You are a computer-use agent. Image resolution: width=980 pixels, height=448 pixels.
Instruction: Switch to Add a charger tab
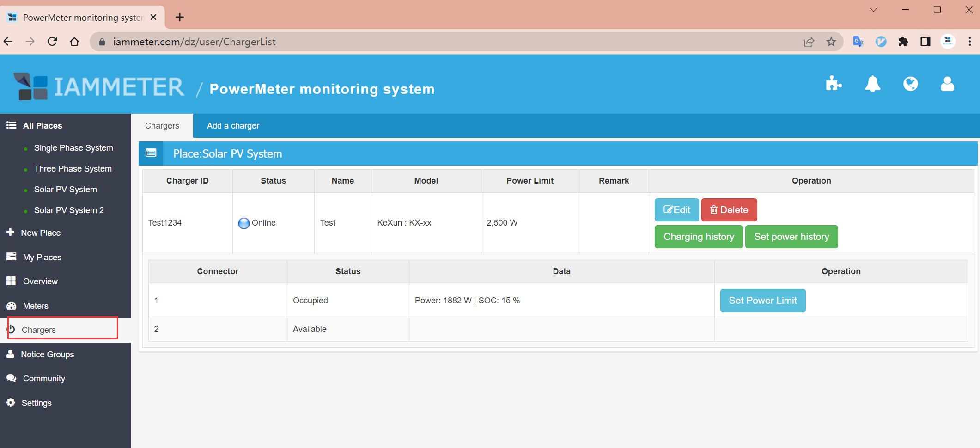[233, 126]
